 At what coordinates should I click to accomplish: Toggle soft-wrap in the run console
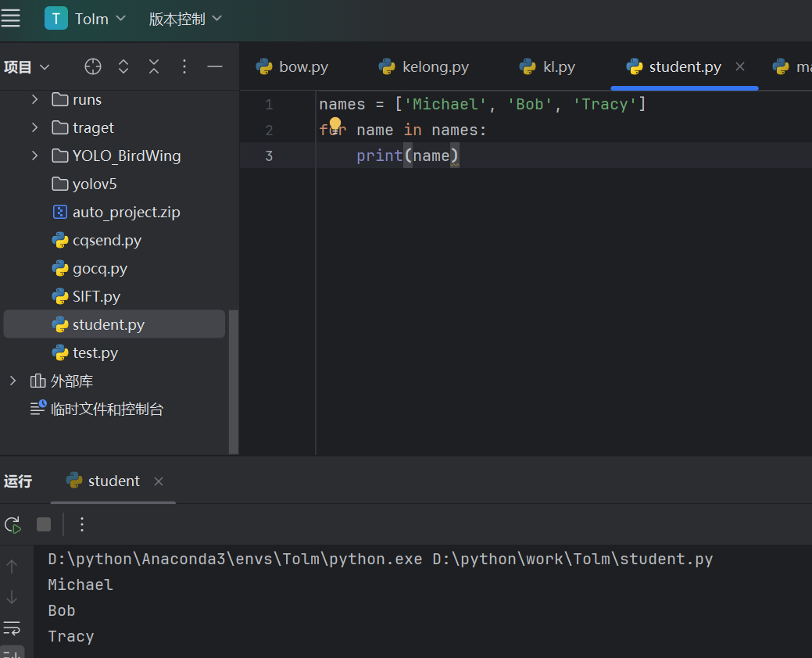click(12, 628)
